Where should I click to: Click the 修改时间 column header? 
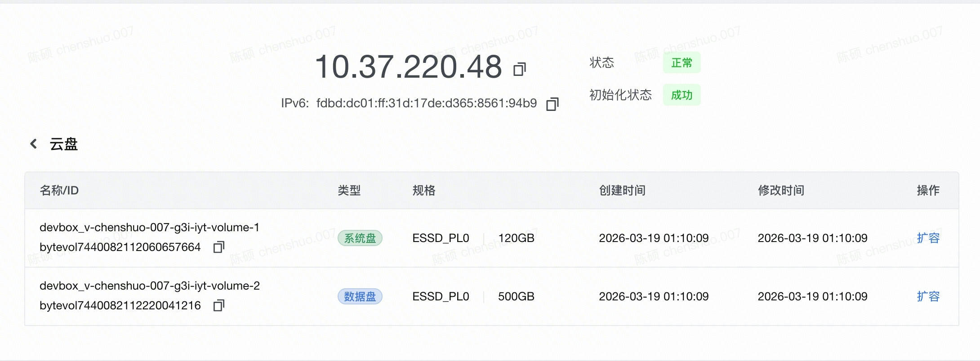point(781,190)
